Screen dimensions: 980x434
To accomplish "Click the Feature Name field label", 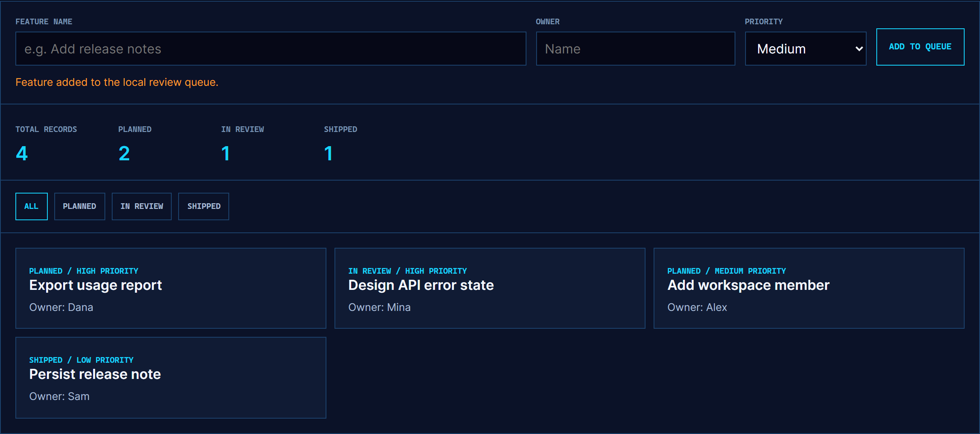I will [44, 21].
